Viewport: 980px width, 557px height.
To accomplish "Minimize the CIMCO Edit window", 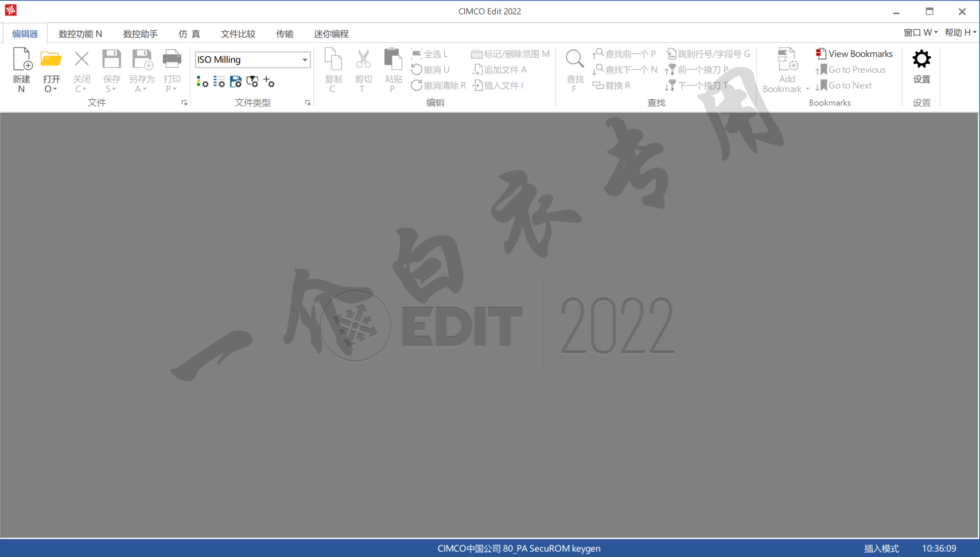I will click(x=896, y=11).
